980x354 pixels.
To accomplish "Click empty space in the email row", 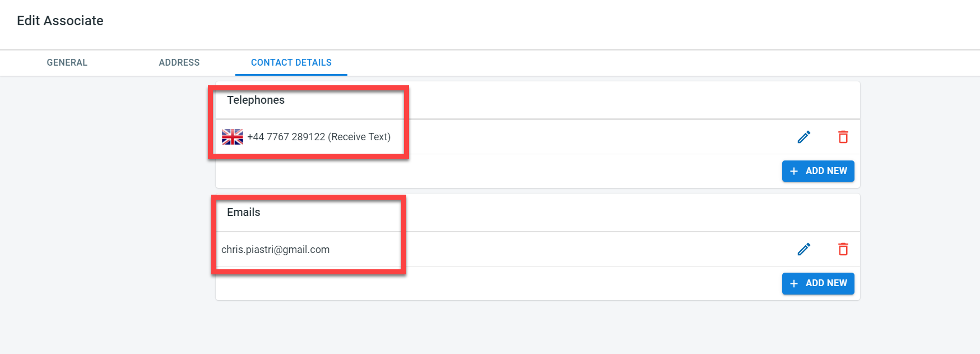I will (560, 249).
